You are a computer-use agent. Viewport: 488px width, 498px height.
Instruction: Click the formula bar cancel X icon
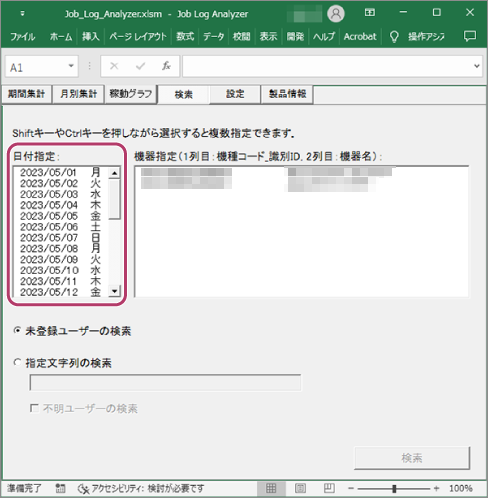(114, 66)
